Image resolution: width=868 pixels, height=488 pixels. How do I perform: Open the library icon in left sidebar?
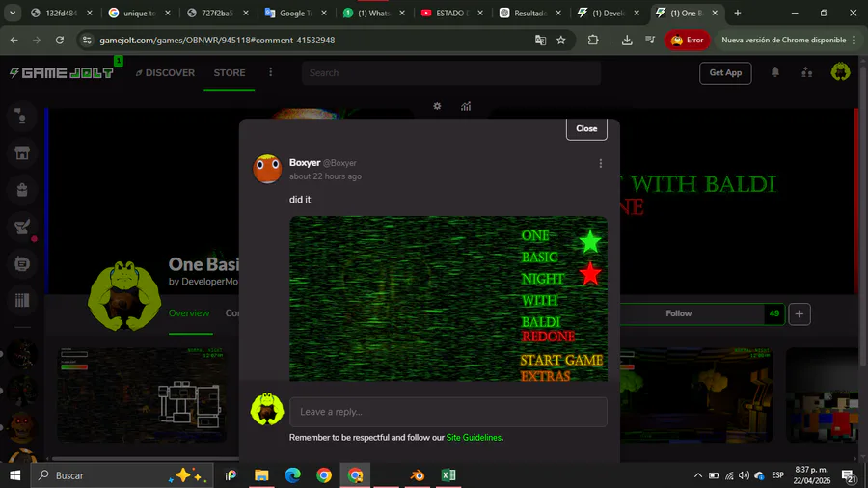pyautogui.click(x=22, y=300)
